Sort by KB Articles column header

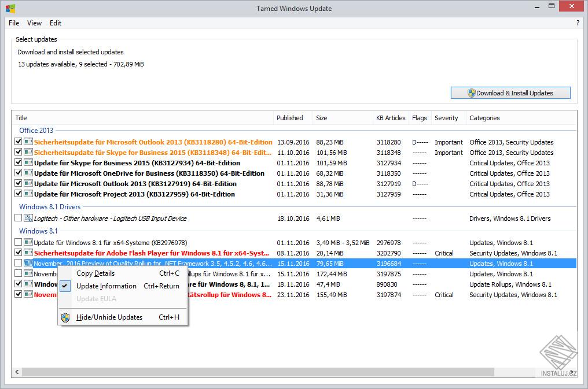(x=391, y=118)
